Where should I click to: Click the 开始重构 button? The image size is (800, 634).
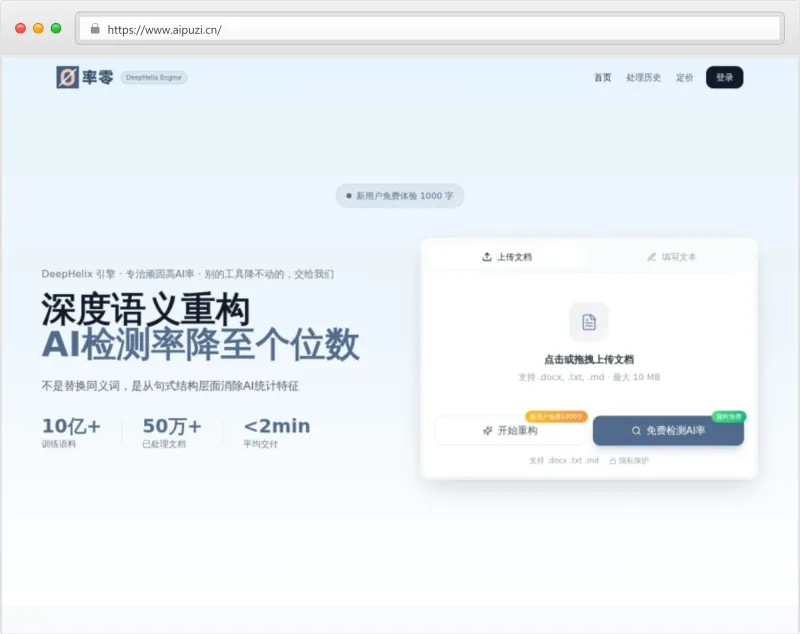pyautogui.click(x=510, y=430)
